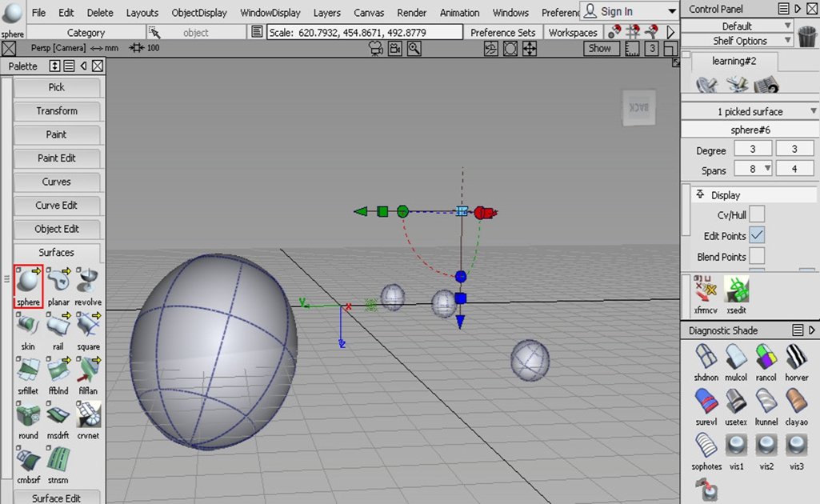Open the srfillet tool
The width and height of the screenshot is (820, 504).
pos(28,375)
